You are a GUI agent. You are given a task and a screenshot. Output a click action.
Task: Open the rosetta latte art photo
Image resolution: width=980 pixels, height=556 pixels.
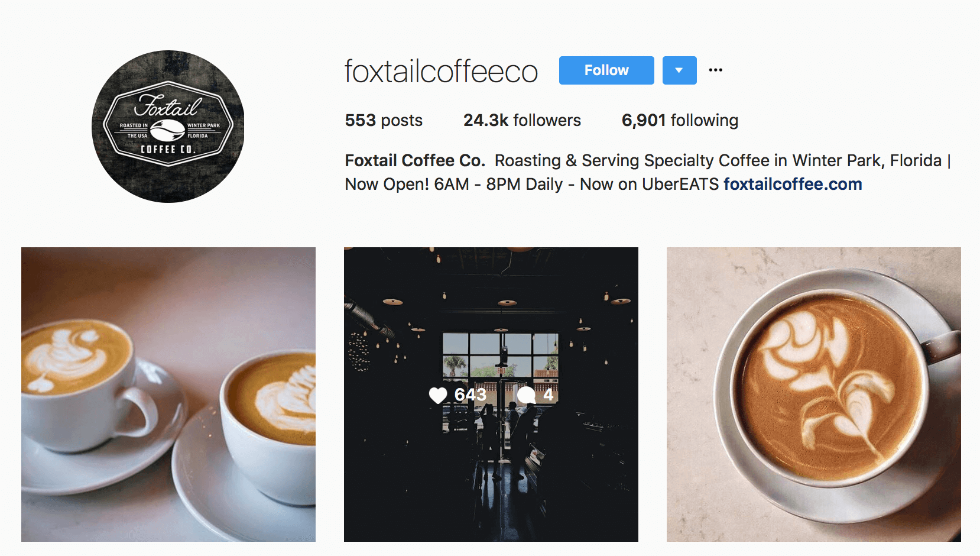click(x=814, y=395)
